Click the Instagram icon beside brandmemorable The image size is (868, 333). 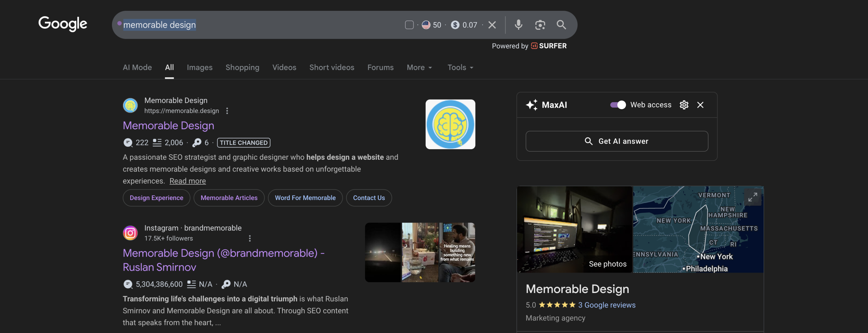coord(130,233)
